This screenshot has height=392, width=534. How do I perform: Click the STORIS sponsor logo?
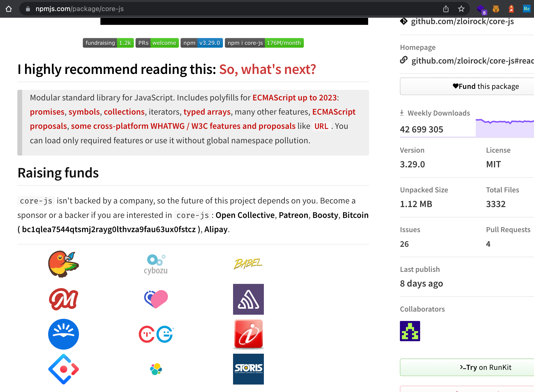pos(248,369)
